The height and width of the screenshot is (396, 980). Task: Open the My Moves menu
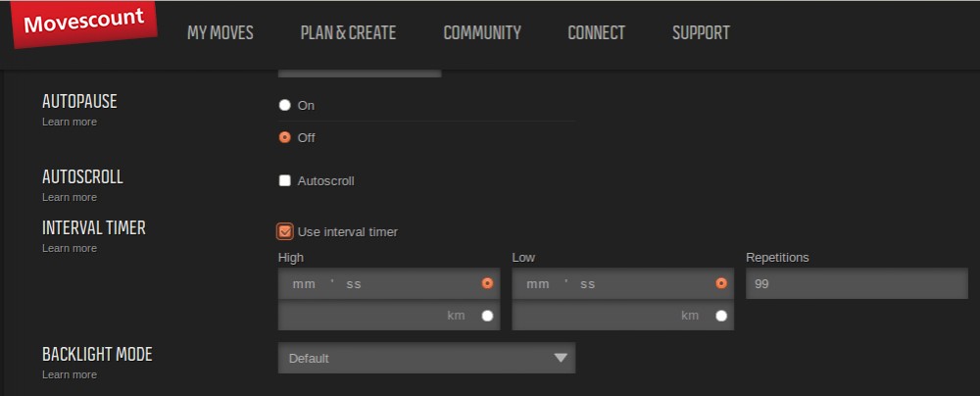click(220, 33)
